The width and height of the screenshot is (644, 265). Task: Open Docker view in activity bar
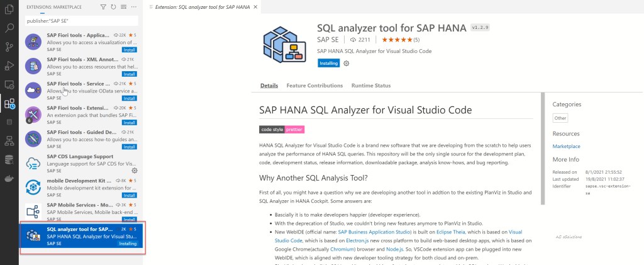tap(9, 178)
